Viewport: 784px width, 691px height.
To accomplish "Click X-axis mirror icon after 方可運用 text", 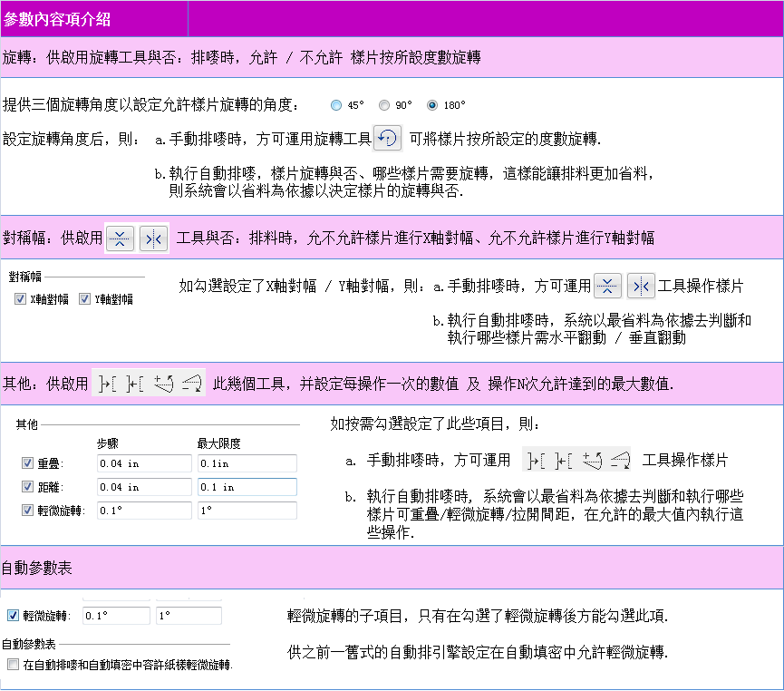I will point(607,287).
